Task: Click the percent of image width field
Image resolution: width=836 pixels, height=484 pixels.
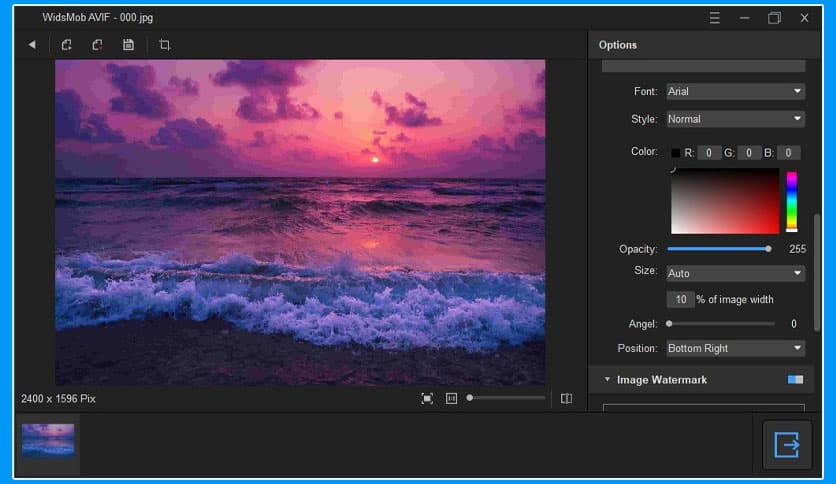Action: pyautogui.click(x=680, y=300)
